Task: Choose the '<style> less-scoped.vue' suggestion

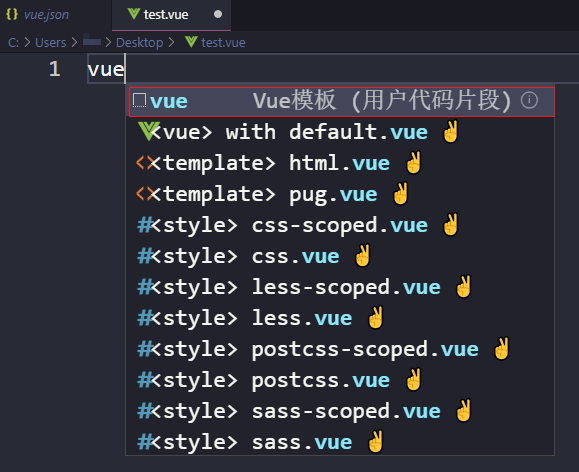Action: [340, 287]
